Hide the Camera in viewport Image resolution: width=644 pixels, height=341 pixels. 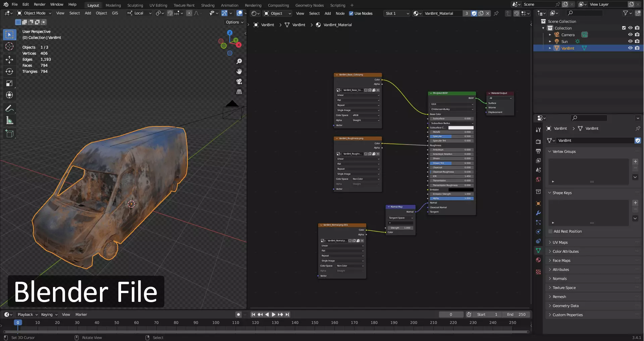click(x=630, y=35)
